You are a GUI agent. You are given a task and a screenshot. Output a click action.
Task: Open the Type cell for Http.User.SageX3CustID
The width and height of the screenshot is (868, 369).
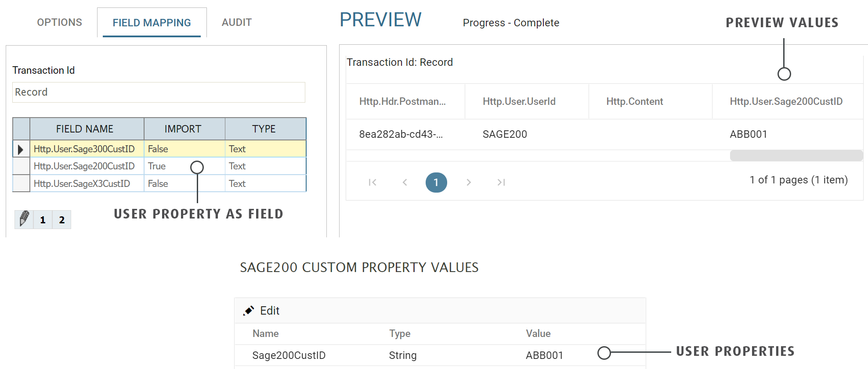265,184
